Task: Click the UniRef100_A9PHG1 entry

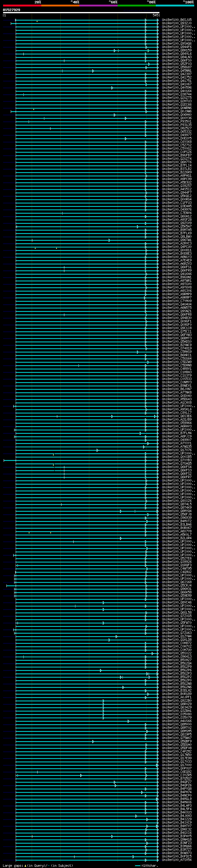Action: pos(177,176)
